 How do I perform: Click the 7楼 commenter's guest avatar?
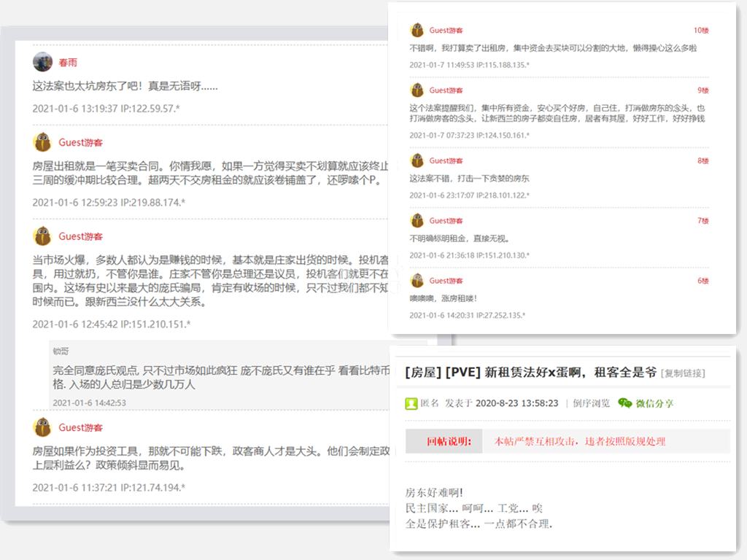point(417,220)
